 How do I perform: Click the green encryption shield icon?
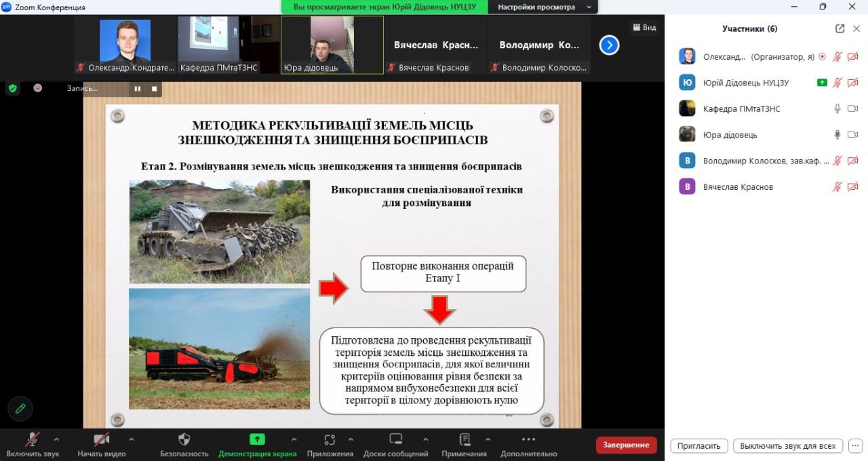(x=12, y=88)
